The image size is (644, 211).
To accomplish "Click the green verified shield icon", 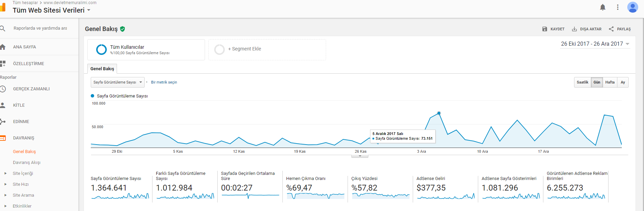I will pyautogui.click(x=122, y=29).
